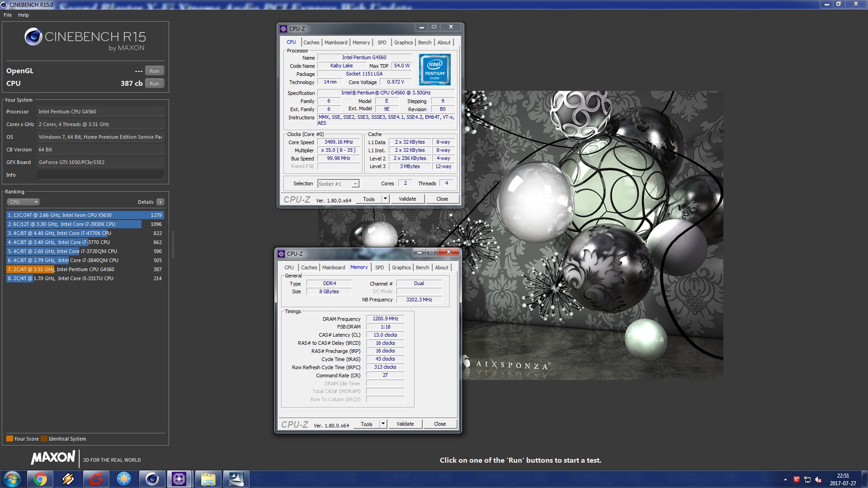Open Windows Explorer folder icon on taskbar
Viewport: 868px width, 488px height.
[x=208, y=479]
